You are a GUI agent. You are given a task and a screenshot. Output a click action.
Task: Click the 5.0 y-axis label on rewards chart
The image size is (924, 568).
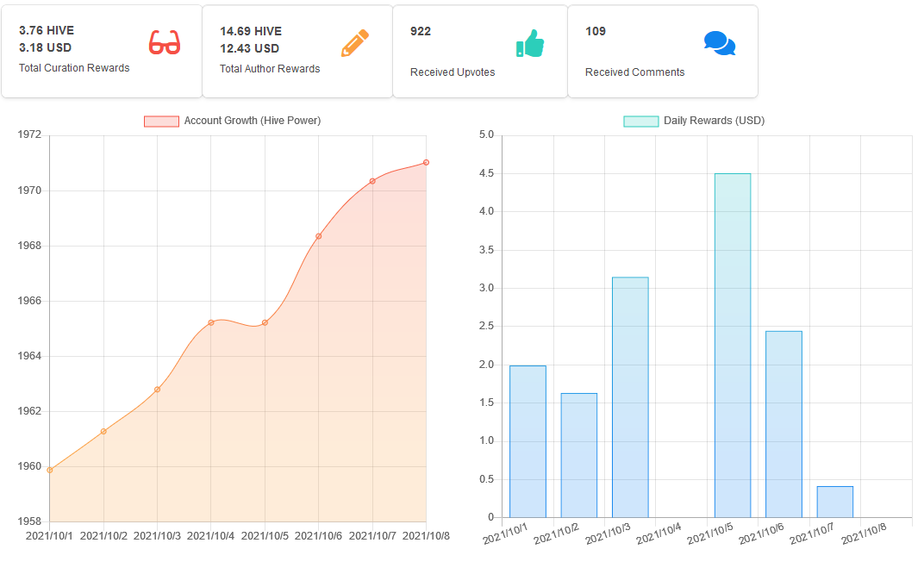click(487, 134)
